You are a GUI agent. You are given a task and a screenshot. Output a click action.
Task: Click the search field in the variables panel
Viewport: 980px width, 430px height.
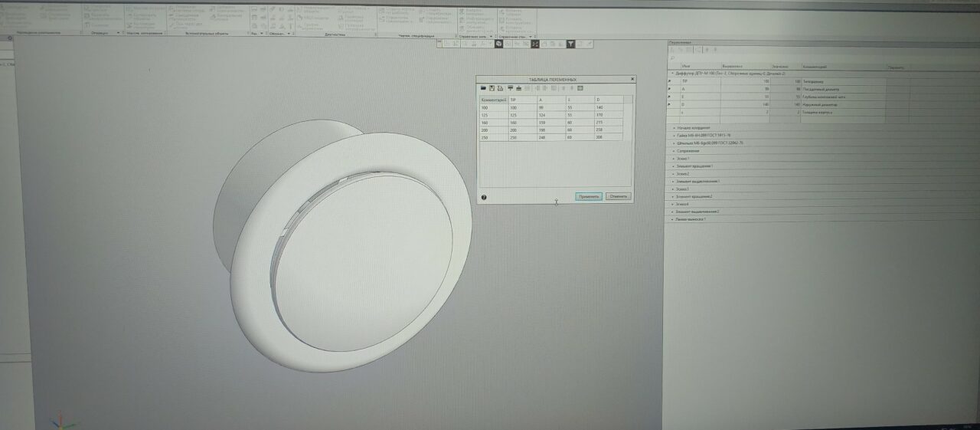[823, 57]
